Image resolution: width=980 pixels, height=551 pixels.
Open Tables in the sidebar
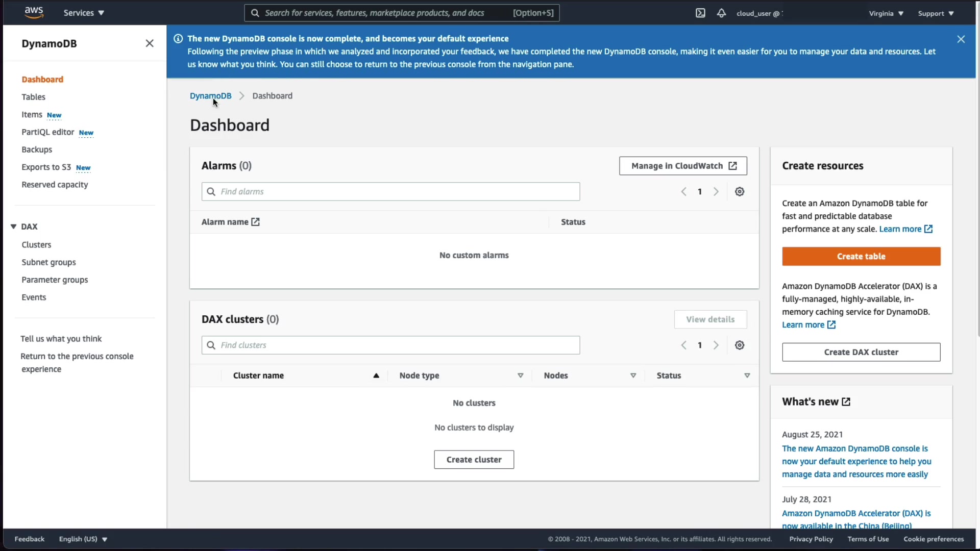tap(33, 97)
